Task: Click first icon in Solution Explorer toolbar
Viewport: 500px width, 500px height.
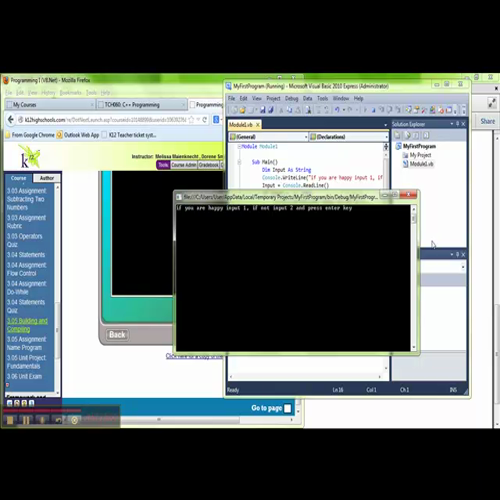Action: click(397, 135)
